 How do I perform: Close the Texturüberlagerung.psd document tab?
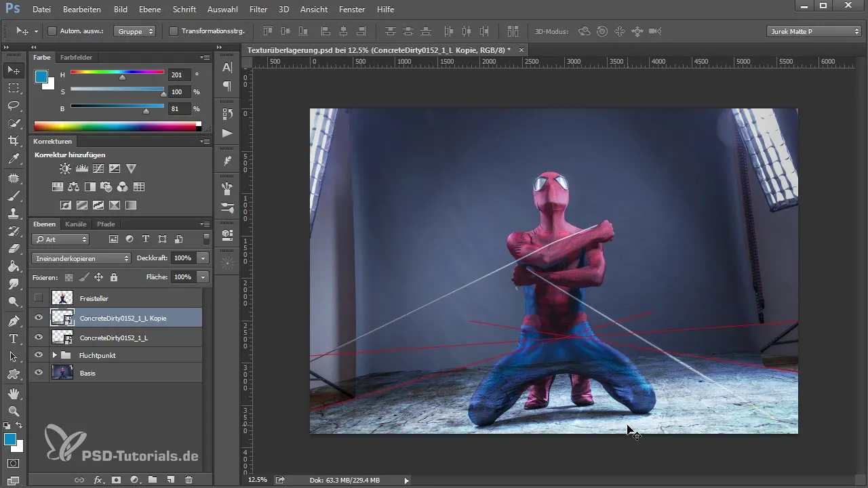(x=521, y=50)
